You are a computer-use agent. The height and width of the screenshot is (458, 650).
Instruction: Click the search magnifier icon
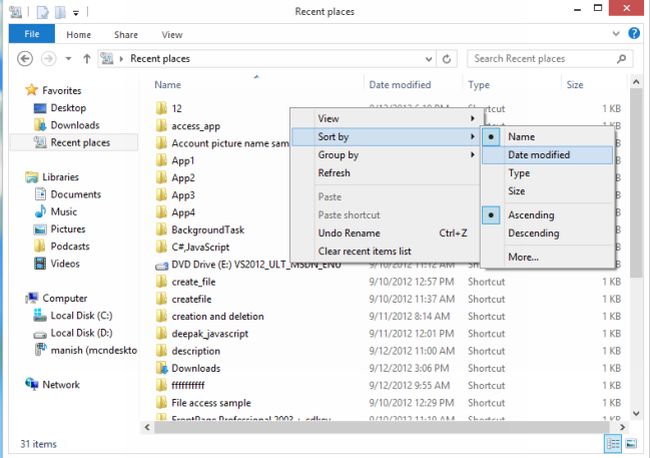pos(621,59)
